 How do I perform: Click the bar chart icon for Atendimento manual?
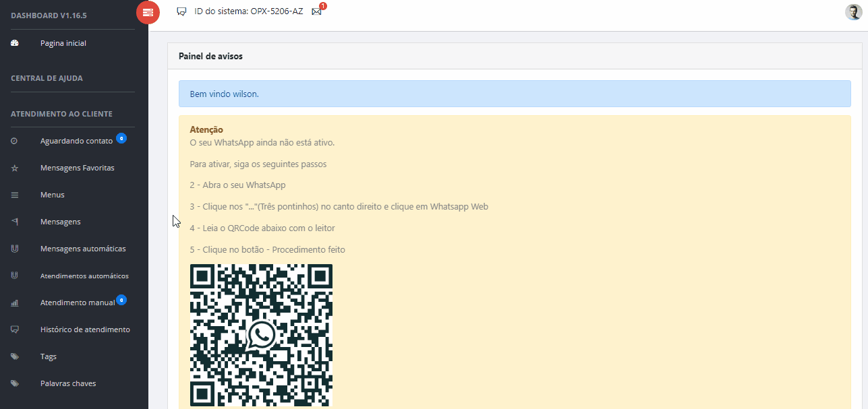click(15, 303)
